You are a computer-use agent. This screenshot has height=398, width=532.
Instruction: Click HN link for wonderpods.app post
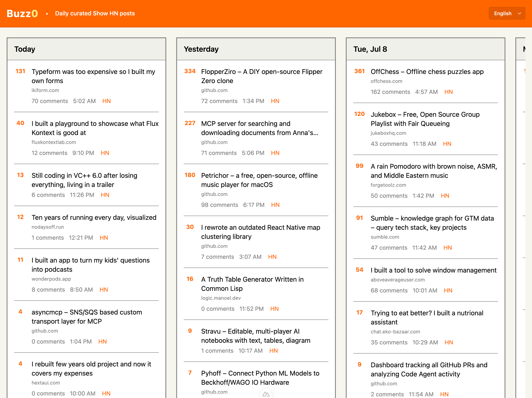[x=104, y=290]
